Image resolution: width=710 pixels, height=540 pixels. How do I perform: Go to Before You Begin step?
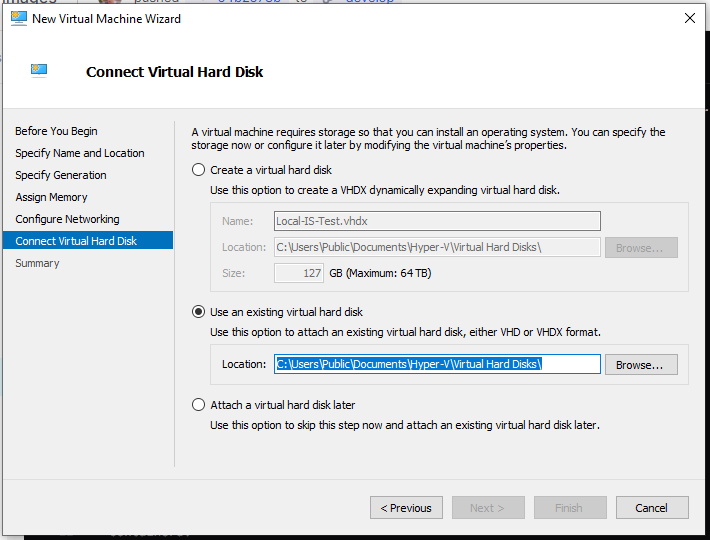pos(56,131)
